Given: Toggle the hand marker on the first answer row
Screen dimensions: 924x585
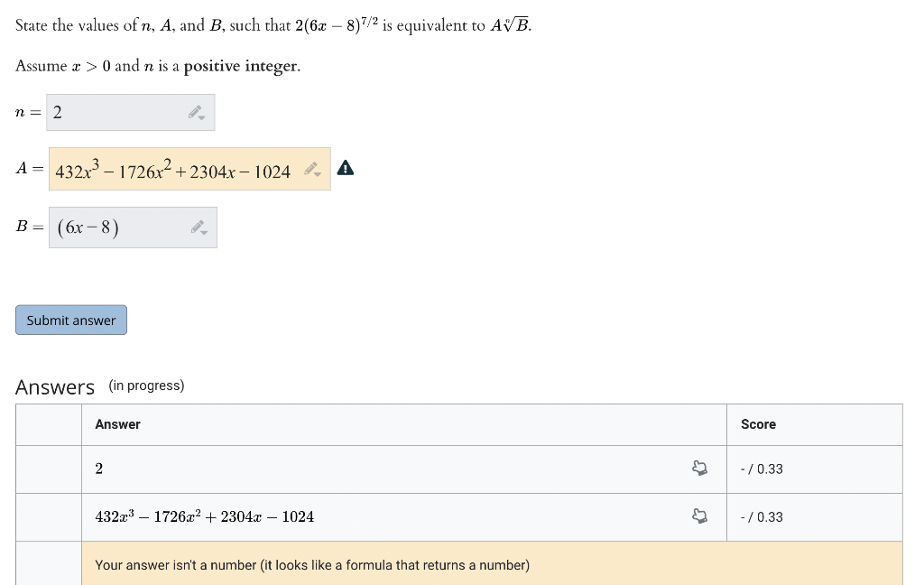Looking at the screenshot, I should (x=700, y=469).
